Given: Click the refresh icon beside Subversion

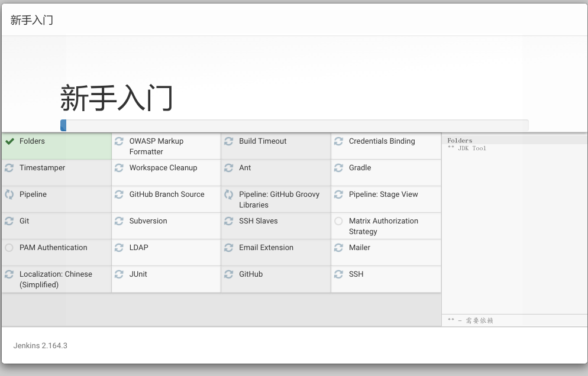Looking at the screenshot, I should (x=119, y=221).
